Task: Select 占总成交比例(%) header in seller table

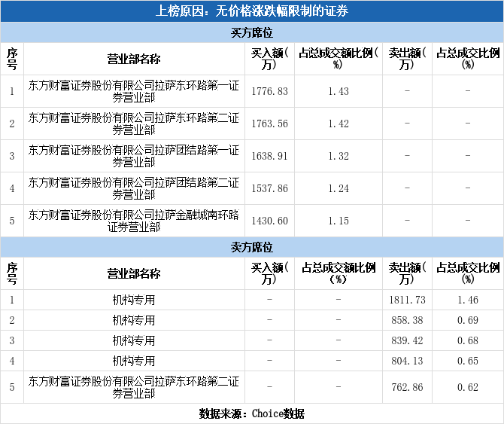Action: [468, 273]
